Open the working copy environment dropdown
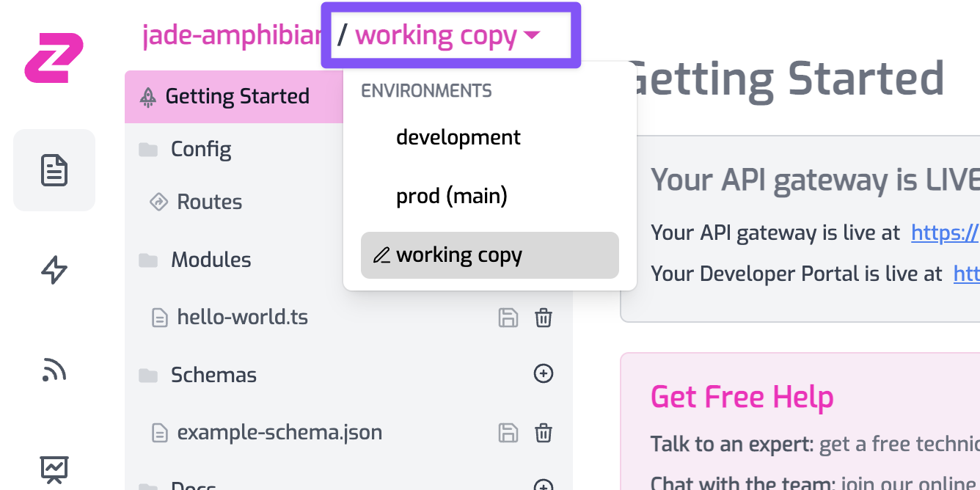 click(x=449, y=35)
